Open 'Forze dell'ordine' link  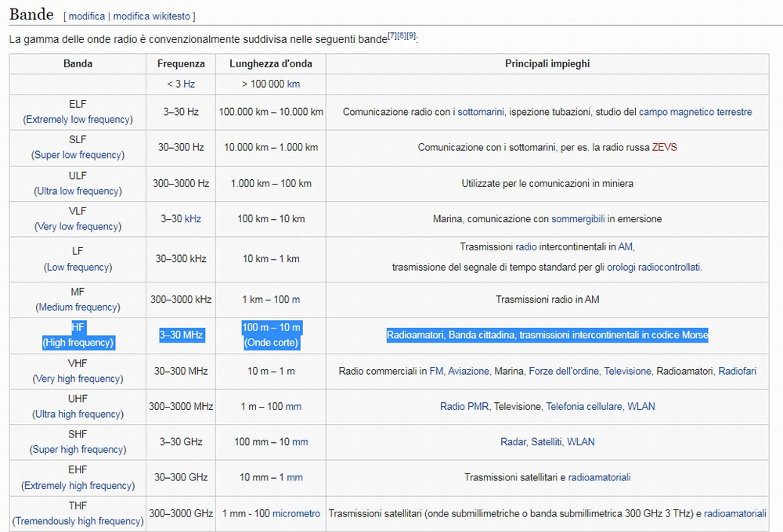coord(563,371)
